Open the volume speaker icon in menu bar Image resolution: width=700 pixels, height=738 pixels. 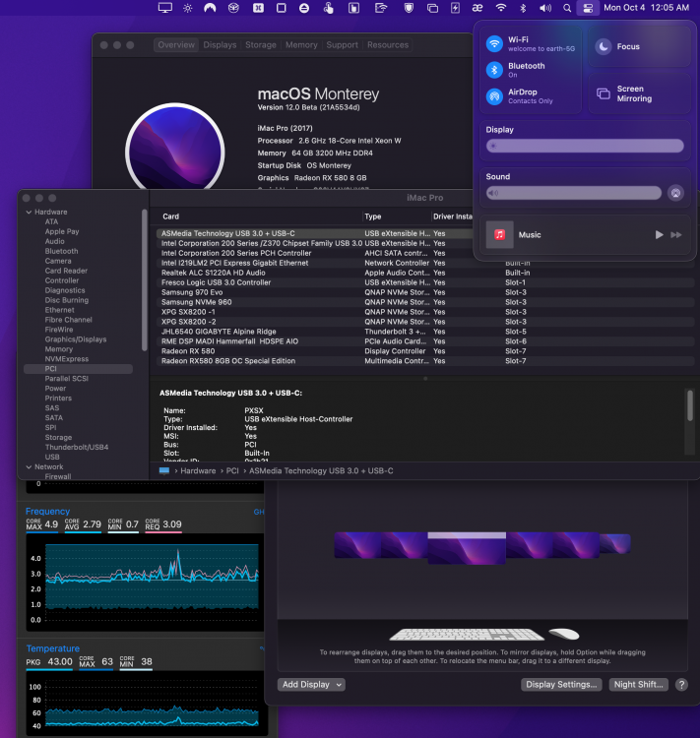click(545, 8)
